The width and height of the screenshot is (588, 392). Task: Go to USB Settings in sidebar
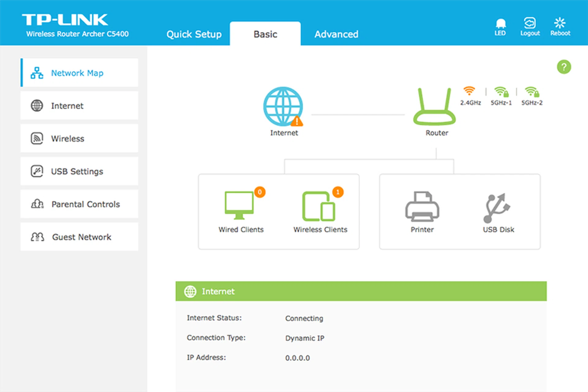(79, 171)
